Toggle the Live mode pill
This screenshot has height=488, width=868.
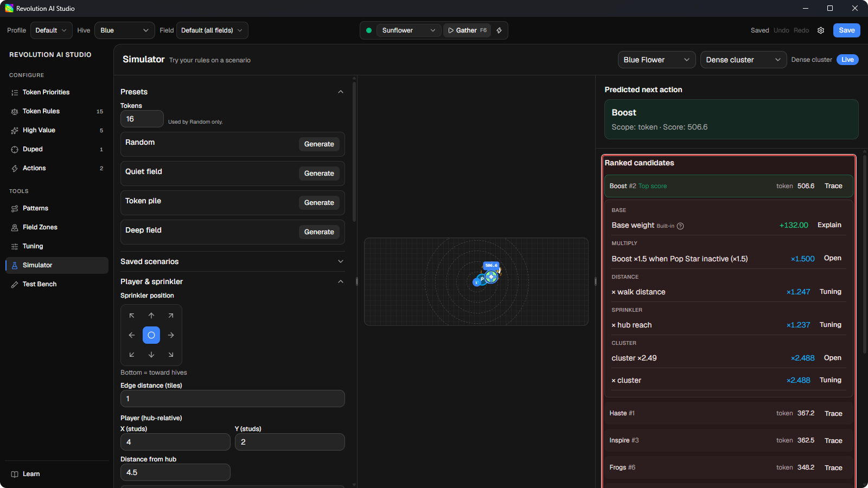pos(847,60)
